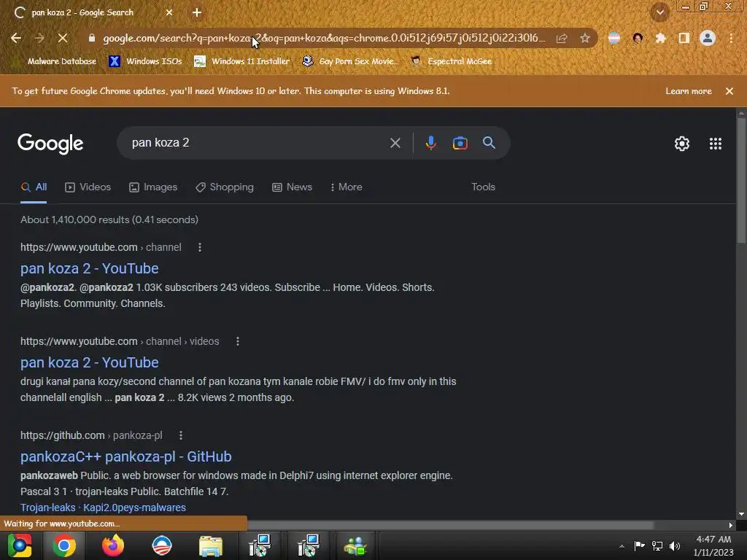
Task: Open the Kapi2.0peys-malwares sitelink
Action: (134, 507)
